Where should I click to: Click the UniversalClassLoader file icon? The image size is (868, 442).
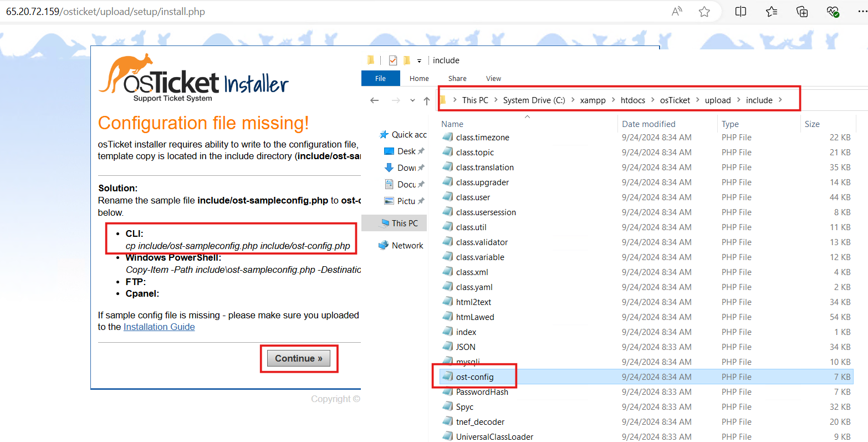tap(448, 436)
